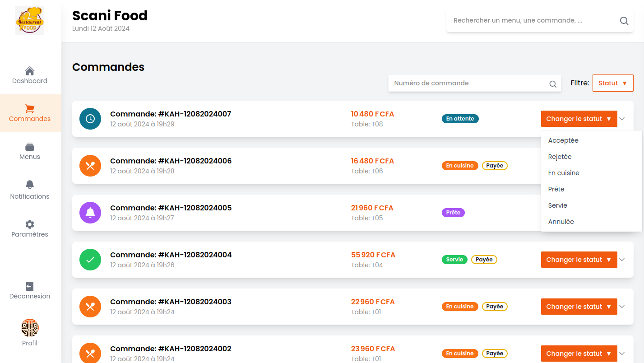Click the Prête status badge on order 005
This screenshot has height=363, width=644.
coord(453,213)
